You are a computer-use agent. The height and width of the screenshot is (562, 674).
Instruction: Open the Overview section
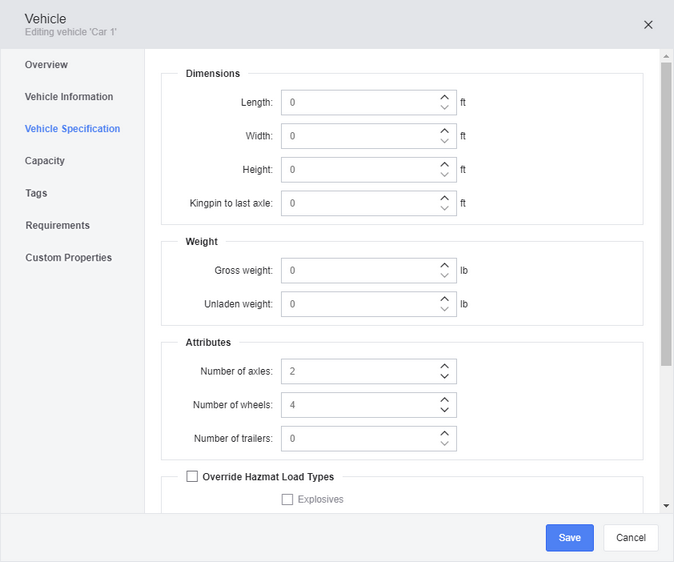click(46, 64)
